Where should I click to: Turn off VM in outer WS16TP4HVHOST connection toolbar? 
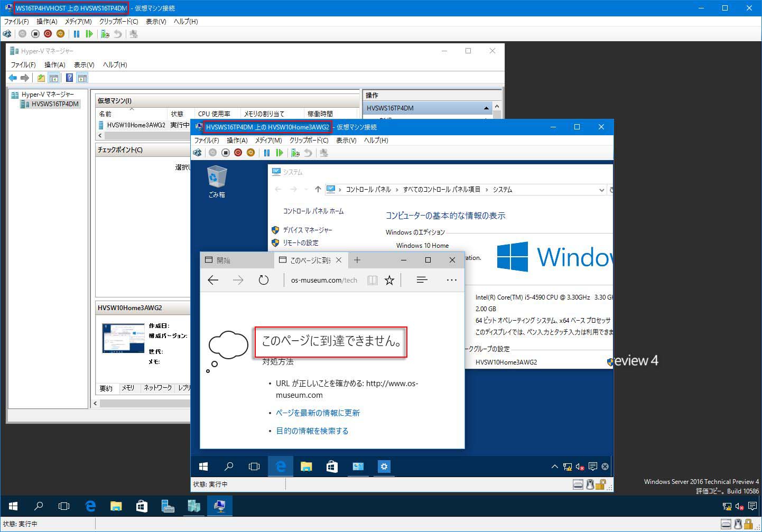(x=35, y=34)
